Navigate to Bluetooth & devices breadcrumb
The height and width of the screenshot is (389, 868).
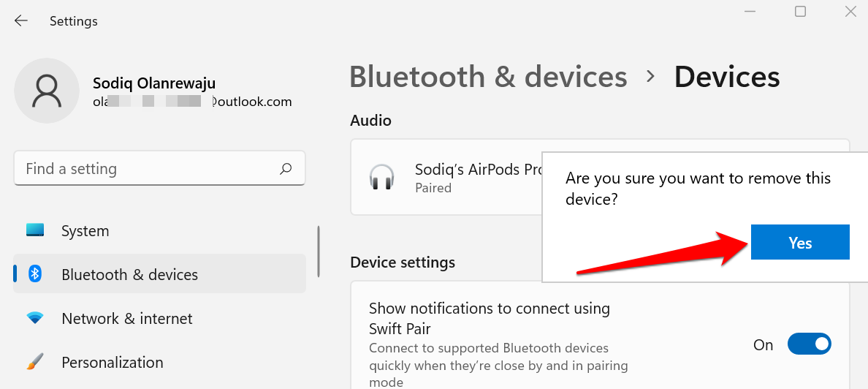click(488, 77)
